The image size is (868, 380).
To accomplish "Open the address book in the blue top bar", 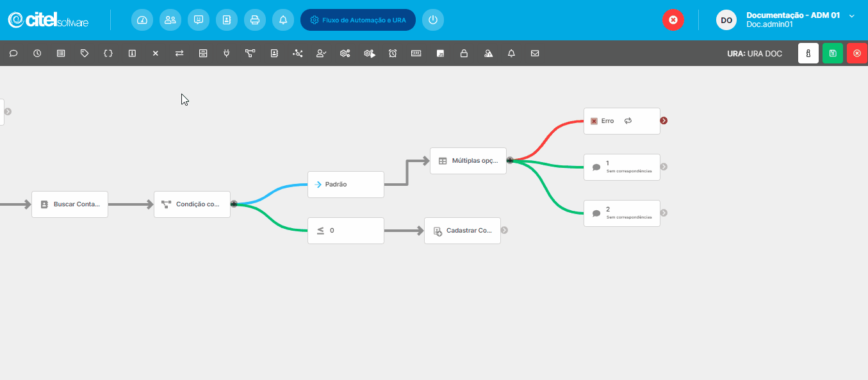I will click(227, 20).
